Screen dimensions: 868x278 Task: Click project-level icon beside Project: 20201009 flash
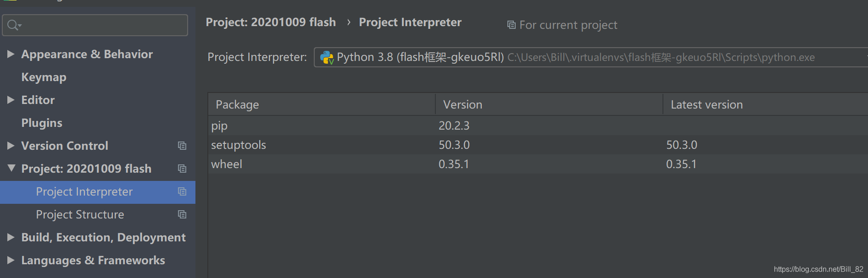[182, 169]
